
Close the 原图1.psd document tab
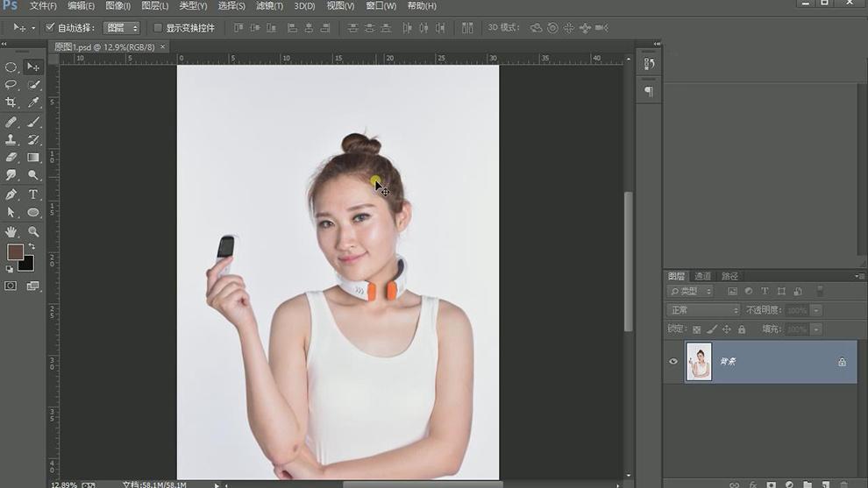pyautogui.click(x=163, y=47)
